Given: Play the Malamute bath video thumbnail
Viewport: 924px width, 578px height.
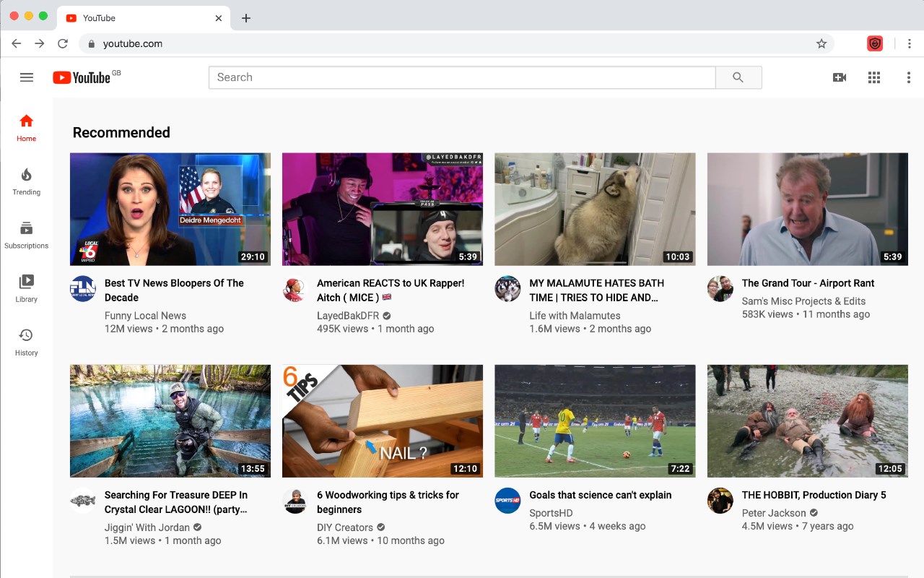Looking at the screenshot, I should coord(595,210).
